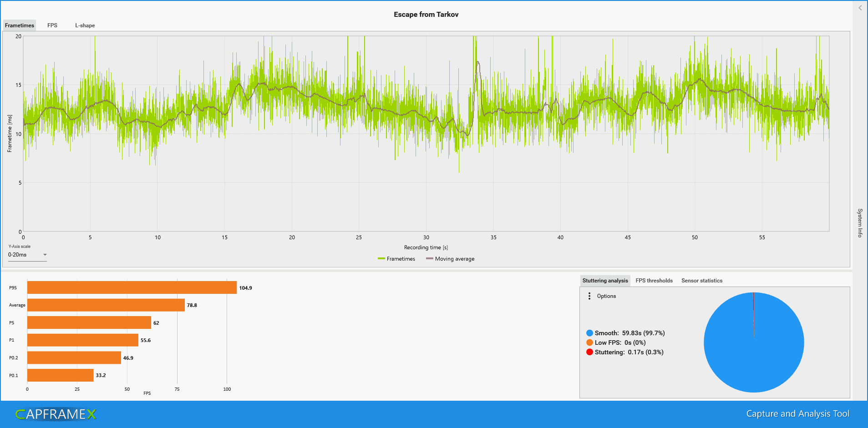Open the FPS thresholds tab

(x=654, y=281)
